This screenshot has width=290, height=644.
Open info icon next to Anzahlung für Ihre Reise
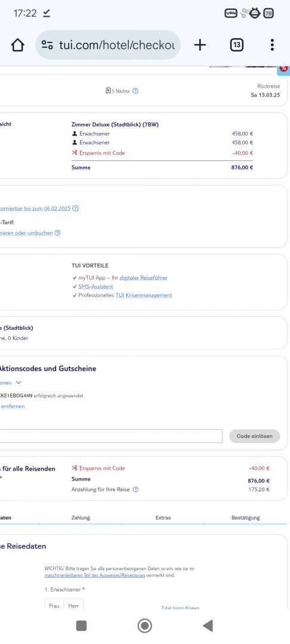(x=135, y=489)
